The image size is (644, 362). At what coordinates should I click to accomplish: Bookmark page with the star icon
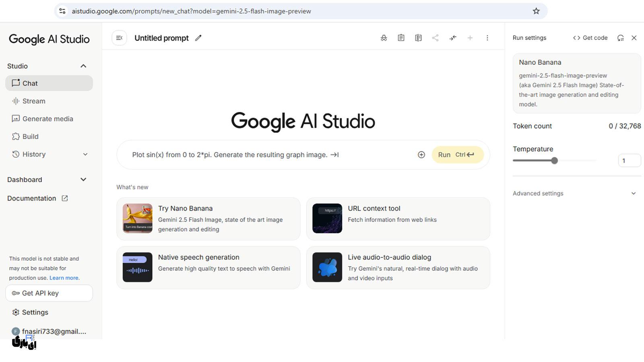536,11
